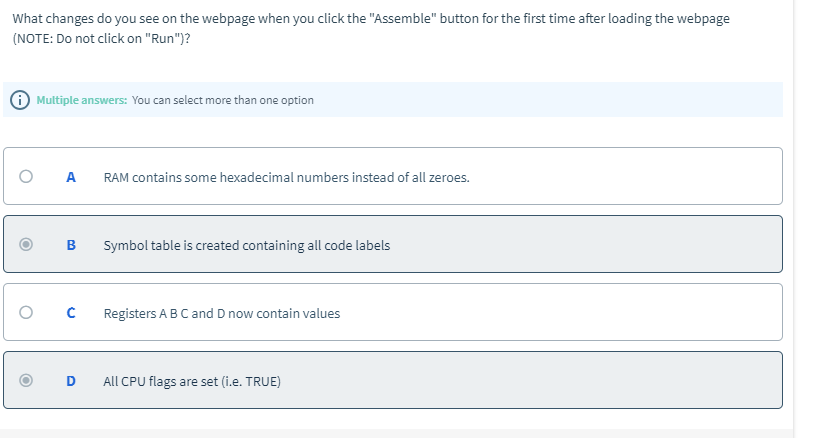Click the blue letter A label
The image size is (813, 438).
pyautogui.click(x=71, y=177)
